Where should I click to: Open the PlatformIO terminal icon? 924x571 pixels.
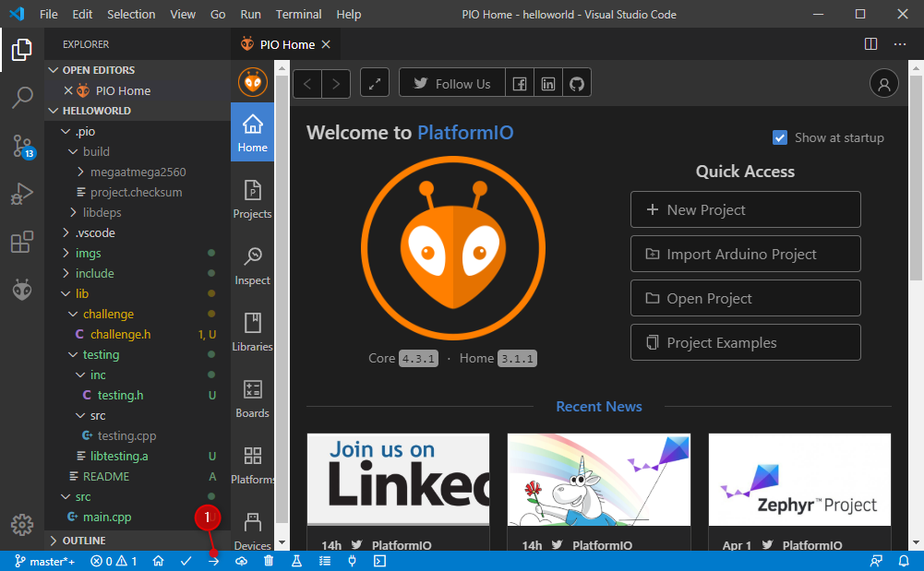coord(380,561)
